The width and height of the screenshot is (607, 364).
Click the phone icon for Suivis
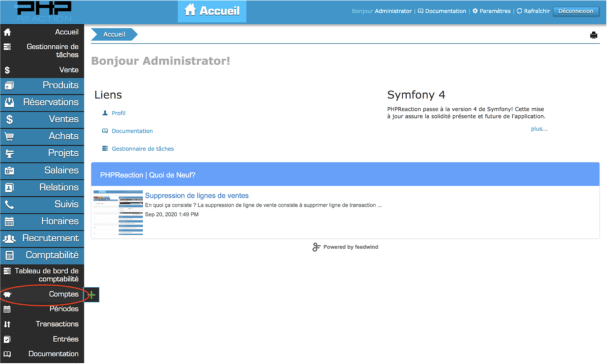pos(9,205)
